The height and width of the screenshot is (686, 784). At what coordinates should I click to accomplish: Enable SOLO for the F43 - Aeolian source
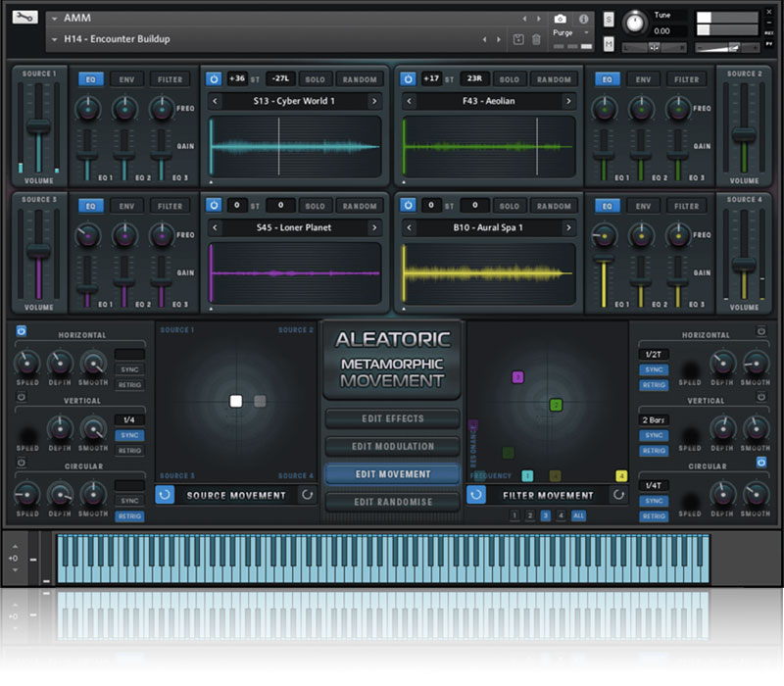509,79
